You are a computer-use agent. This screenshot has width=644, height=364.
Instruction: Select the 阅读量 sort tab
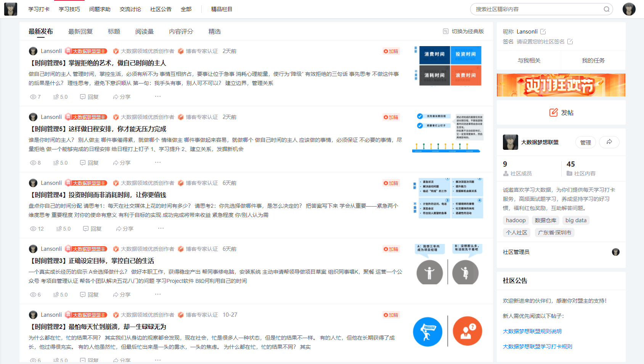[x=145, y=32]
